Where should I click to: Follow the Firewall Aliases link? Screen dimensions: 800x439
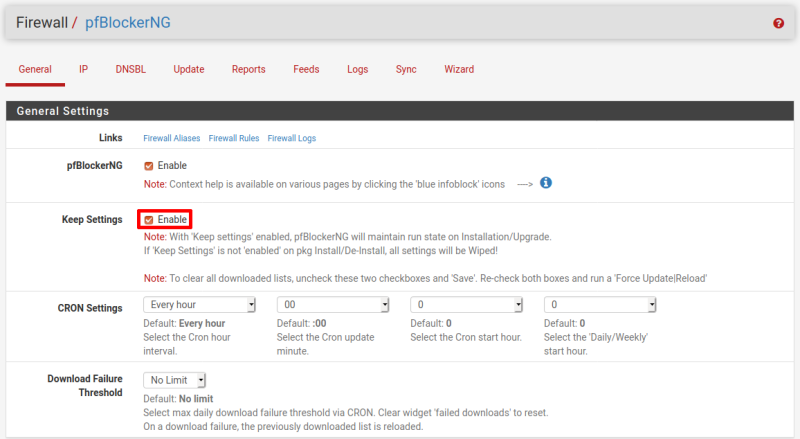click(x=171, y=138)
